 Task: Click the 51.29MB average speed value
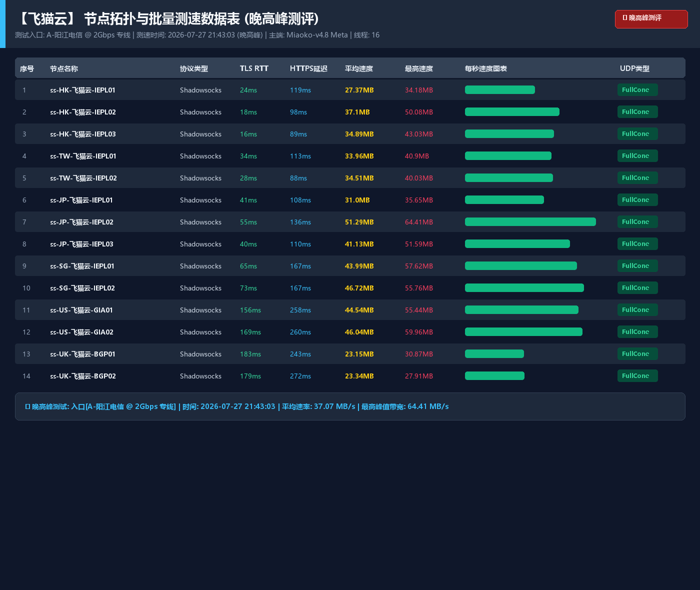(359, 222)
